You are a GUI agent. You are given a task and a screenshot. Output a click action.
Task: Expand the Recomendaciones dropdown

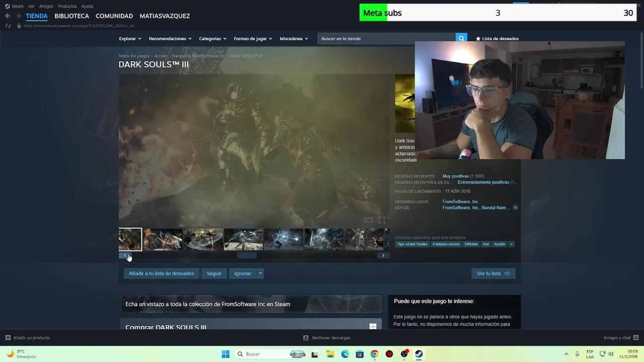pyautogui.click(x=170, y=39)
